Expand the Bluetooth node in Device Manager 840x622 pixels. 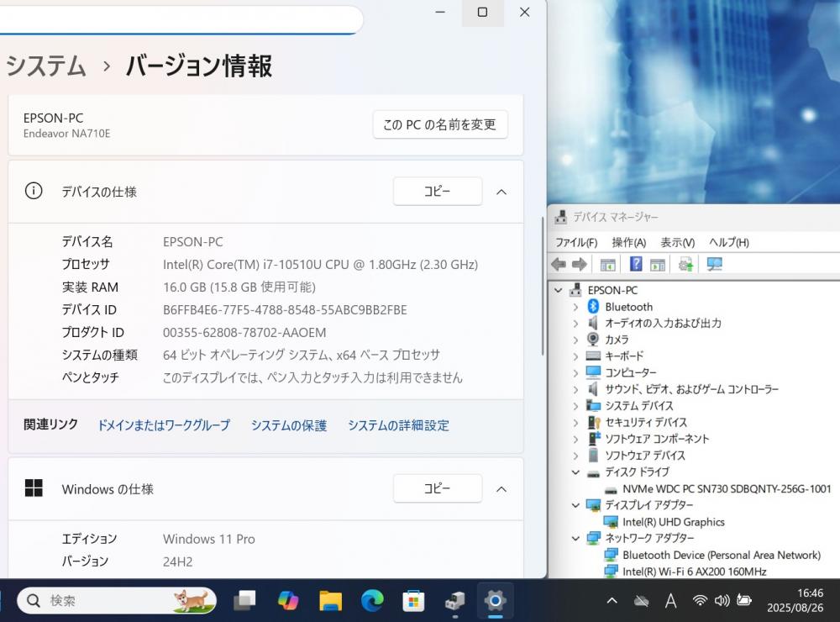pos(575,307)
